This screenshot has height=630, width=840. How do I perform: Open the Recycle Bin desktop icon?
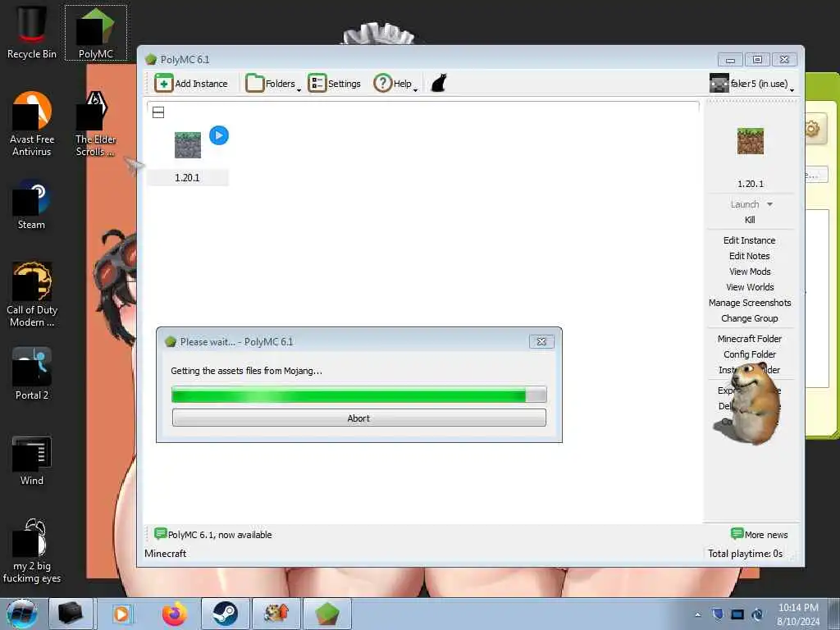pyautogui.click(x=32, y=32)
